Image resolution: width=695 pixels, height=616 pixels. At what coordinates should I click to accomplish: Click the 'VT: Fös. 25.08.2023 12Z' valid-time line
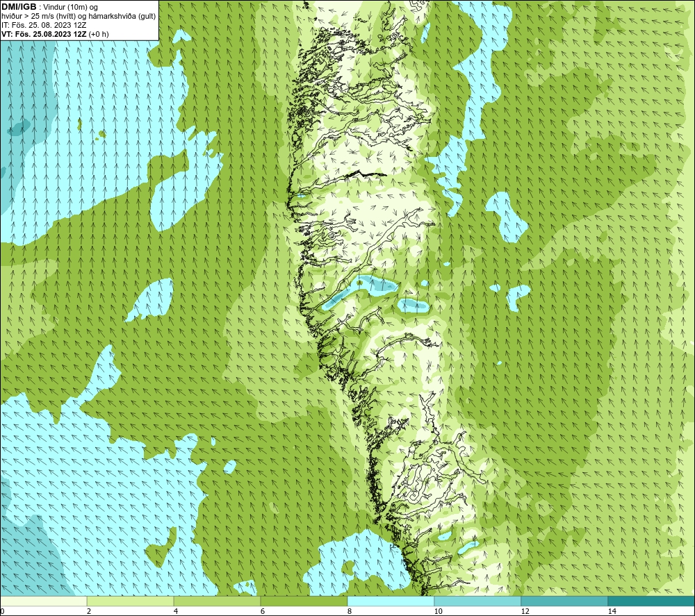point(55,34)
